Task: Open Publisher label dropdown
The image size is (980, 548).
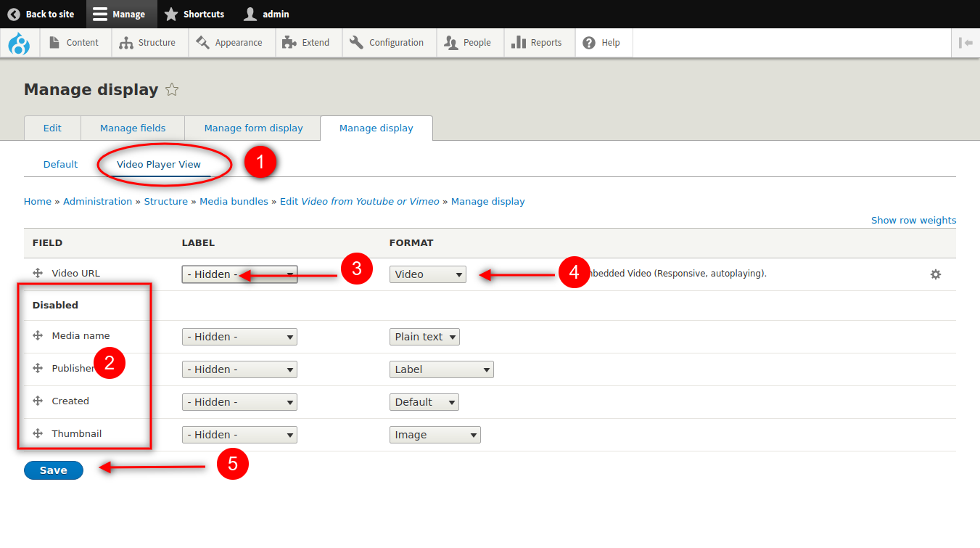Action: click(x=239, y=369)
